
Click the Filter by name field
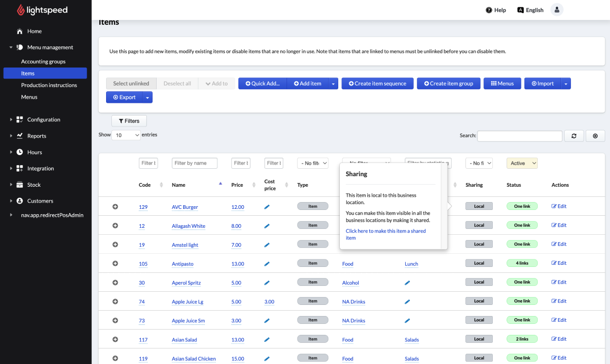pyautogui.click(x=195, y=164)
